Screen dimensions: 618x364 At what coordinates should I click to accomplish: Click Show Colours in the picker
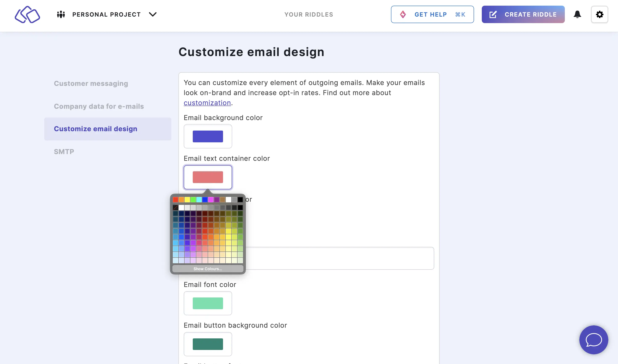click(x=207, y=269)
